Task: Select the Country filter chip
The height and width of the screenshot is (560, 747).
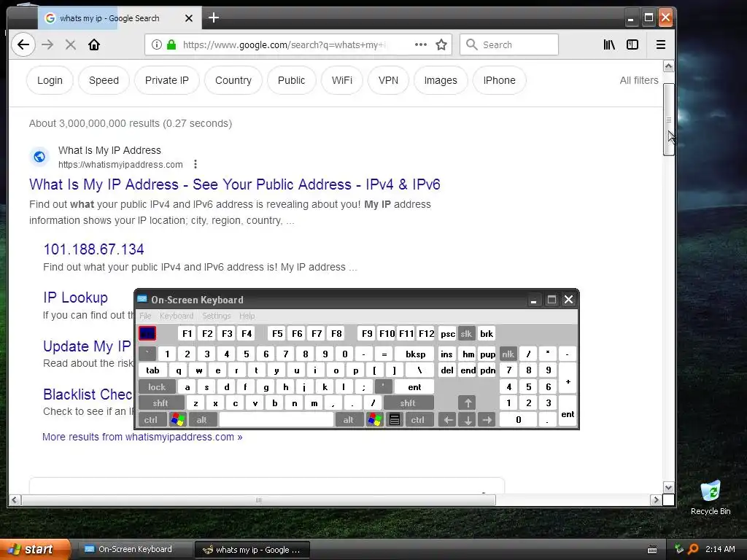Action: (x=233, y=80)
